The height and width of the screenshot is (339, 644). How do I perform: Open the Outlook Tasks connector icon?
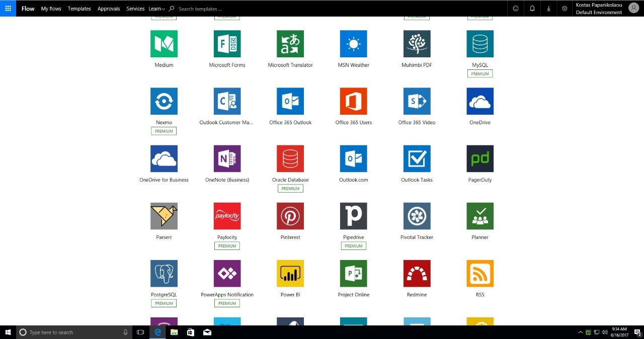pyautogui.click(x=417, y=158)
